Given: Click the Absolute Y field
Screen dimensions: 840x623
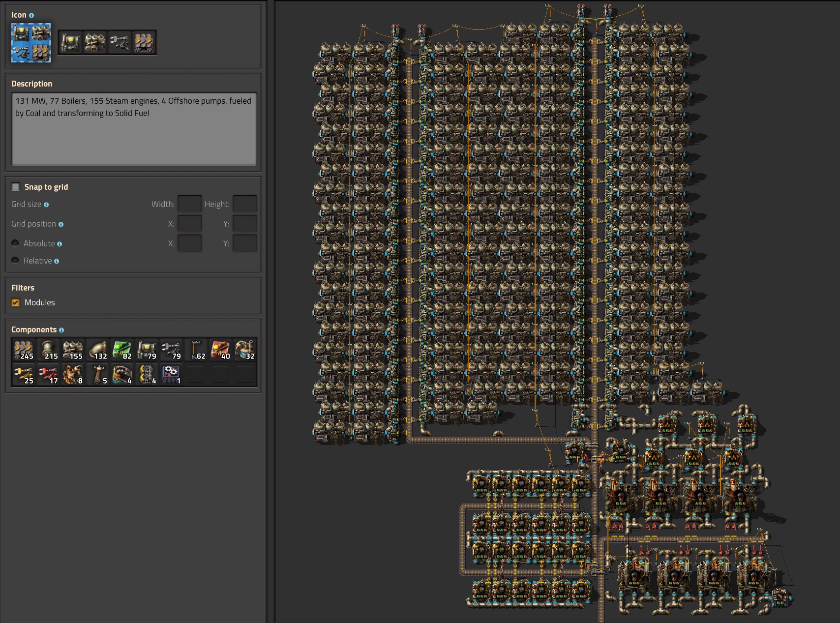Looking at the screenshot, I should click(245, 243).
